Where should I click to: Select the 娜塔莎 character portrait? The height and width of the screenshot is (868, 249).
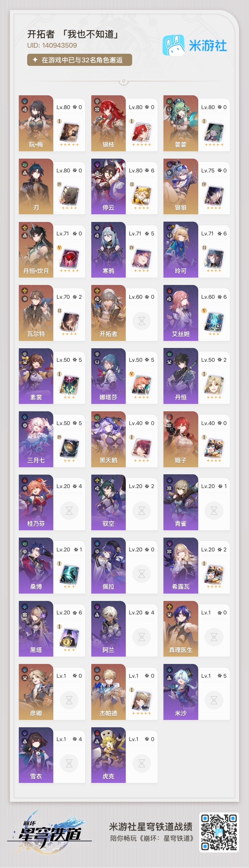click(108, 376)
